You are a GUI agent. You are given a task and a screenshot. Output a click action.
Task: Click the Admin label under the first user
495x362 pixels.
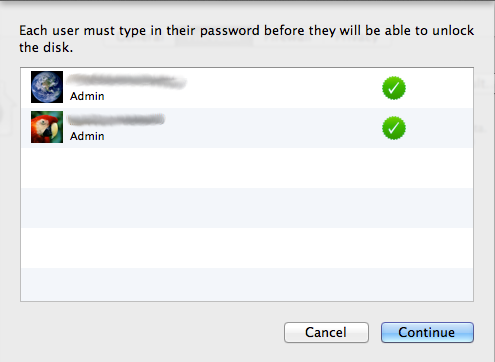click(87, 96)
